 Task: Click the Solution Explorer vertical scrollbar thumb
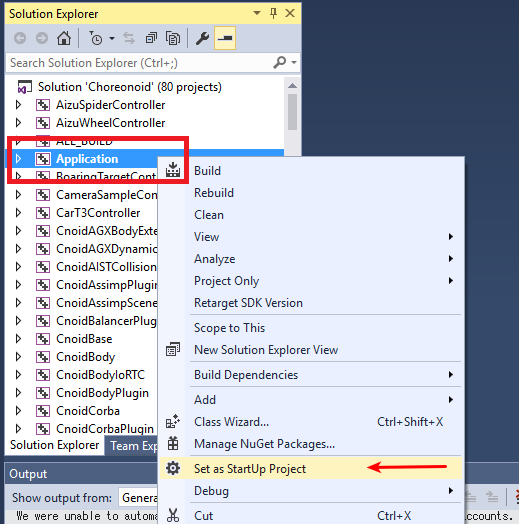[292, 112]
